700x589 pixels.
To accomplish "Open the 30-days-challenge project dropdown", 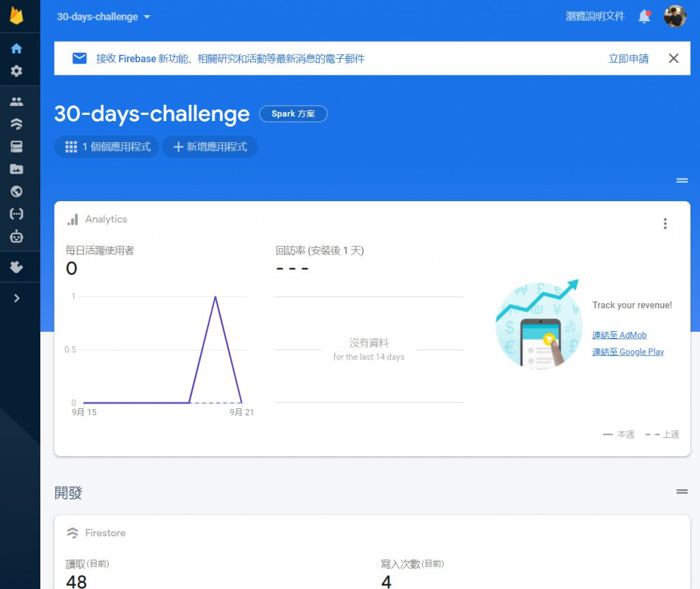I will click(104, 17).
